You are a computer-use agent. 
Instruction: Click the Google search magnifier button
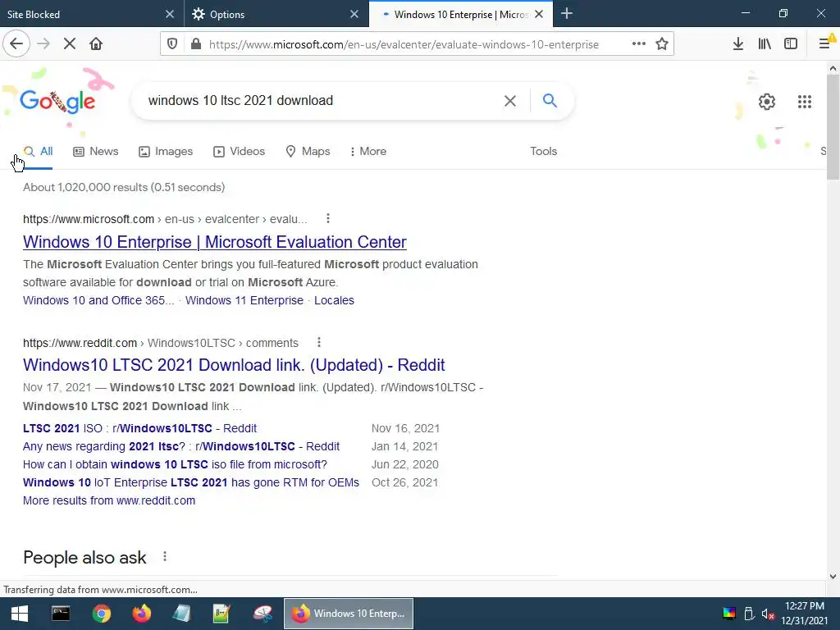(x=550, y=100)
